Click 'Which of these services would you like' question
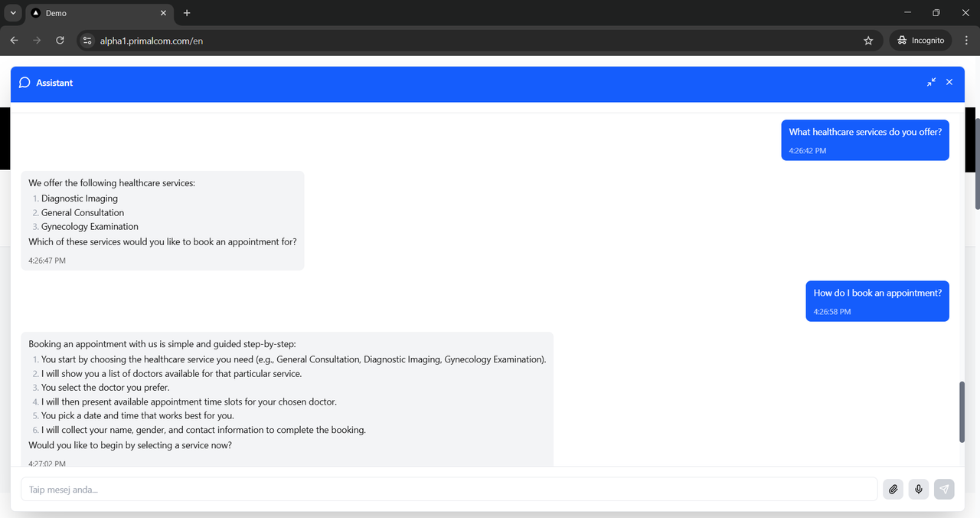The image size is (980, 518). tap(162, 242)
